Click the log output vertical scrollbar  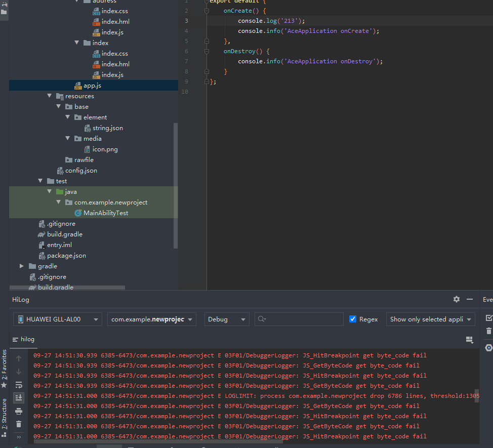[x=477, y=395]
